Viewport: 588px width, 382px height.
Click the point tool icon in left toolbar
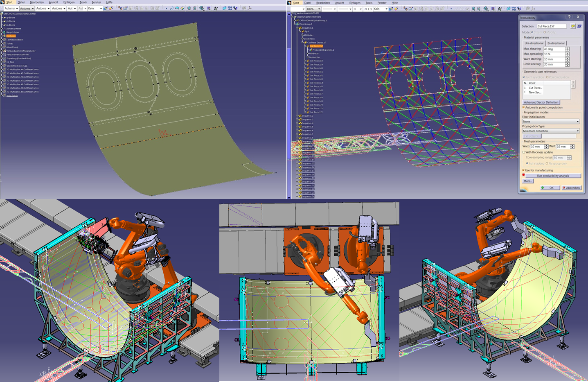point(166,8)
